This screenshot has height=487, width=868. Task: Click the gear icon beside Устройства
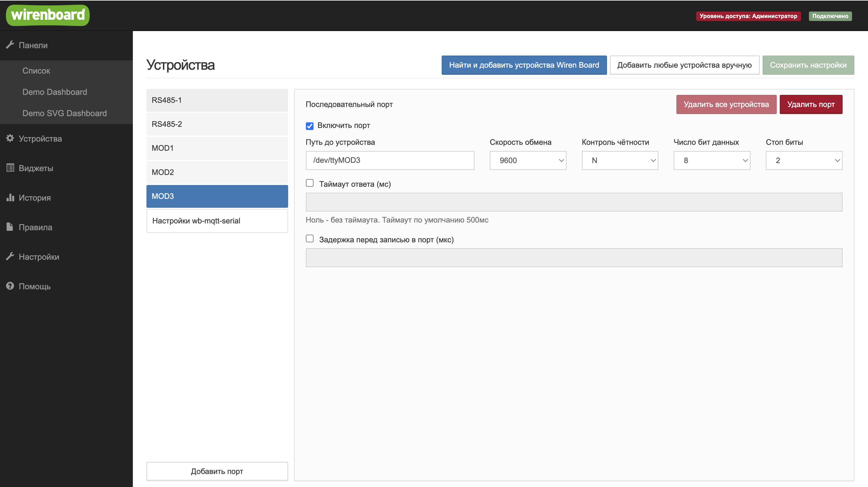click(x=10, y=138)
